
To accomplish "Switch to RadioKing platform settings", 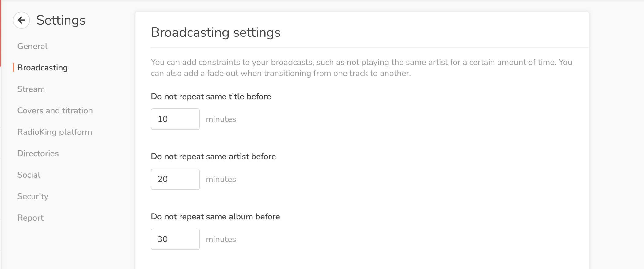I will click(x=55, y=132).
